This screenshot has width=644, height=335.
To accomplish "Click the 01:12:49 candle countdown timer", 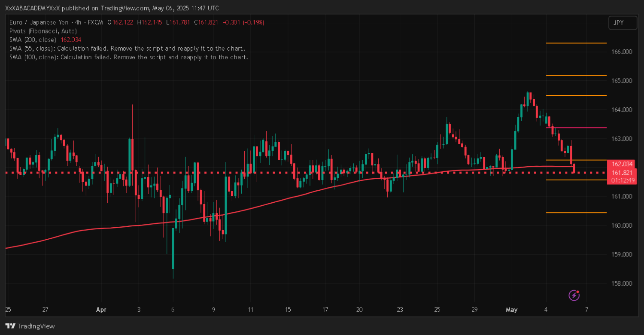I will point(622,180).
